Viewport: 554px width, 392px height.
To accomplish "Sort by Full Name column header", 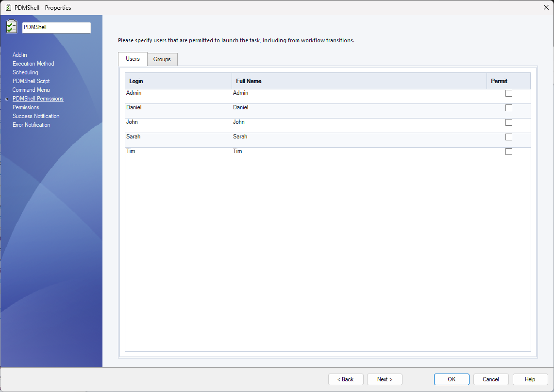I will [x=359, y=81].
